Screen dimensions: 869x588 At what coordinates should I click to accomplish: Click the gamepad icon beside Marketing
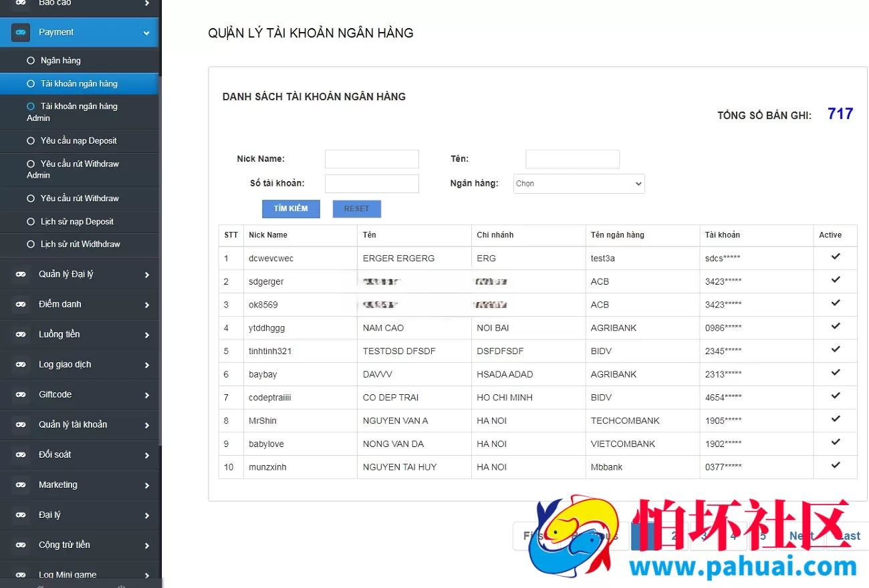tap(21, 485)
